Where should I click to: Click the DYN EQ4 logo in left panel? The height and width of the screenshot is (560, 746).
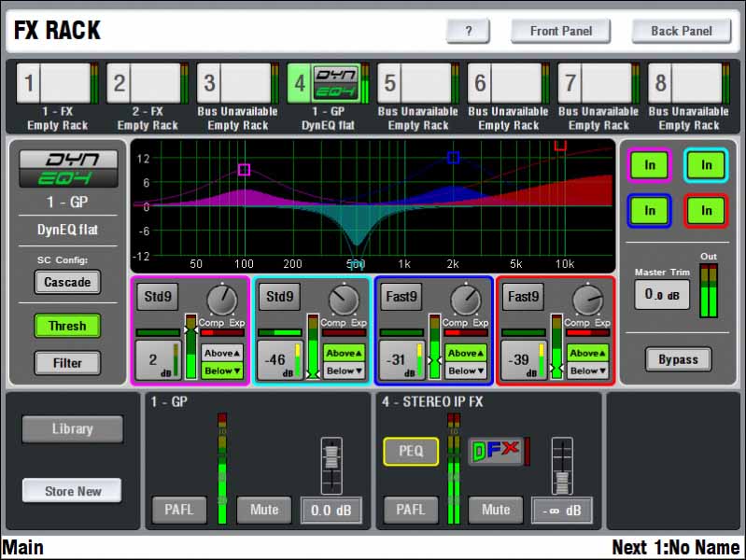point(69,169)
